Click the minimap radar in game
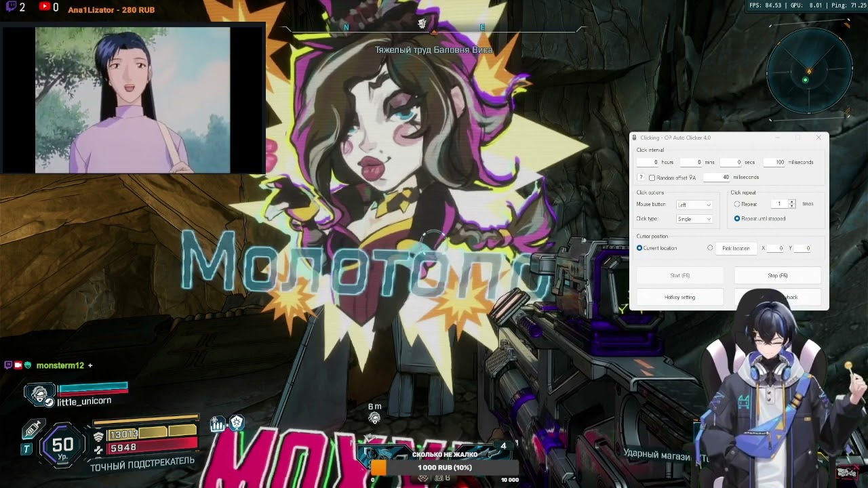The width and height of the screenshot is (868, 488). (808, 72)
